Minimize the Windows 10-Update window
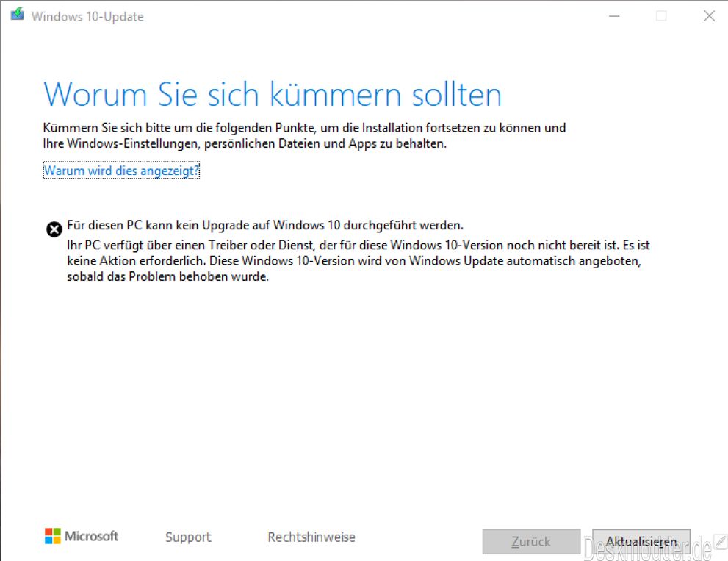The width and height of the screenshot is (728, 561). [614, 16]
